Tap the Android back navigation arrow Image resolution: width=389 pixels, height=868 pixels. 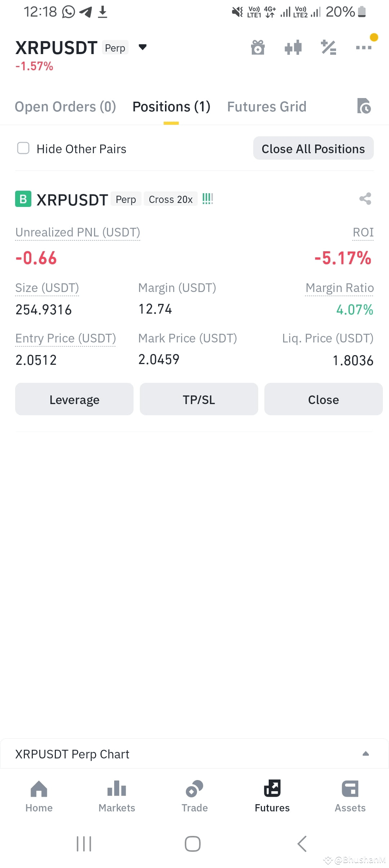302,844
